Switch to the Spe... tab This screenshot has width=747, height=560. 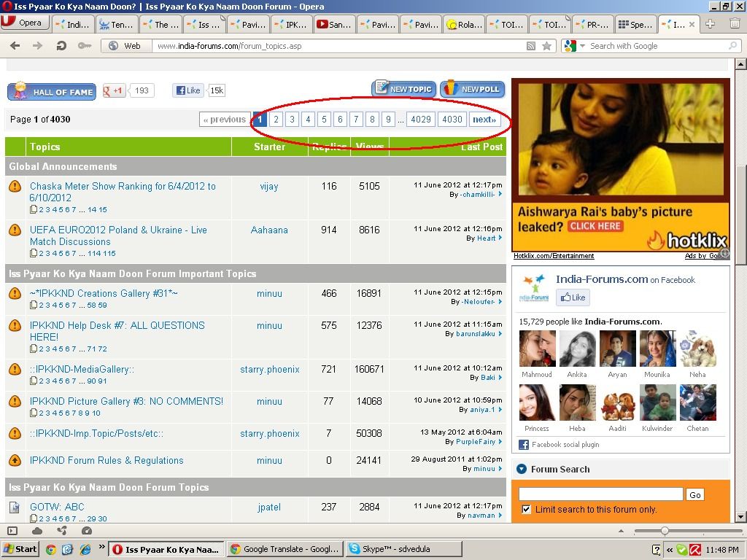coord(635,24)
